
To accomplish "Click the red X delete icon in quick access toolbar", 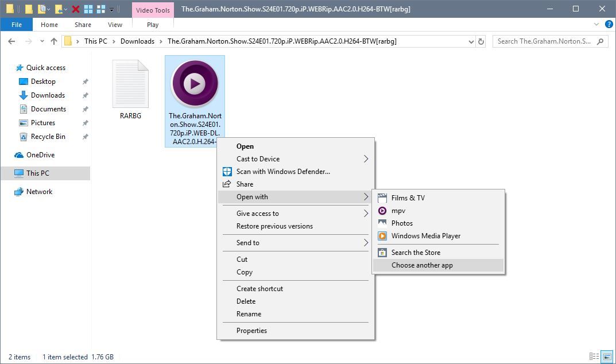I will click(x=76, y=9).
